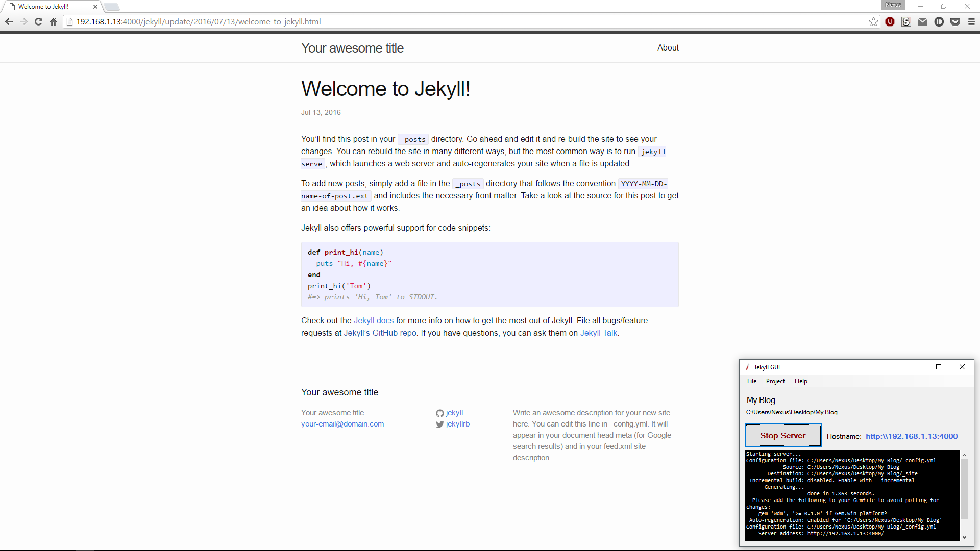
Task: Minimize the Jekyll GUI window
Action: (x=916, y=367)
